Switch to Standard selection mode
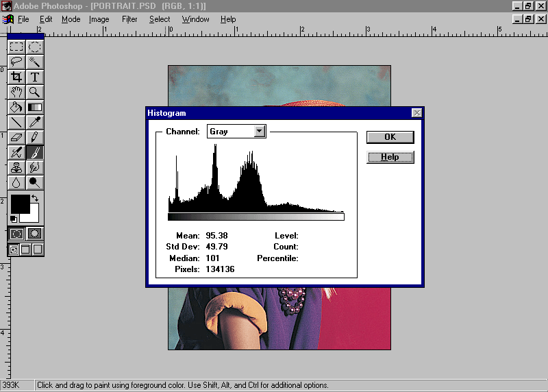548x392 pixels. [16, 234]
